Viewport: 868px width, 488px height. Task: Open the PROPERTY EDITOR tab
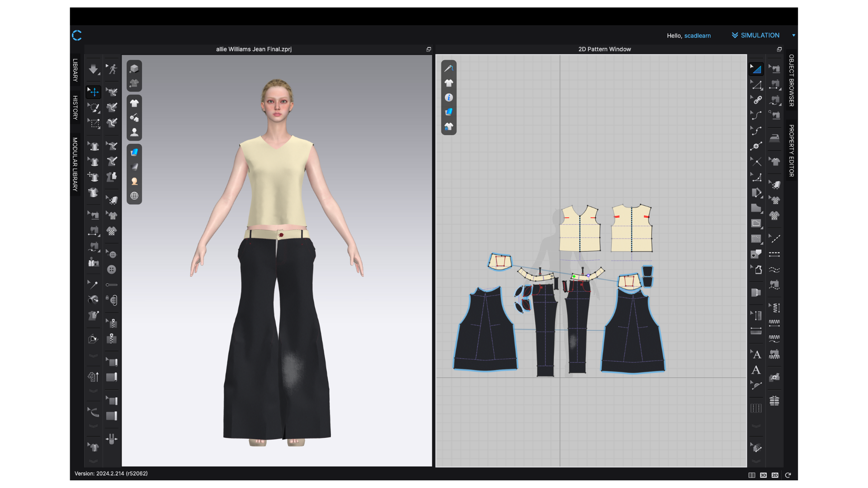(791, 150)
